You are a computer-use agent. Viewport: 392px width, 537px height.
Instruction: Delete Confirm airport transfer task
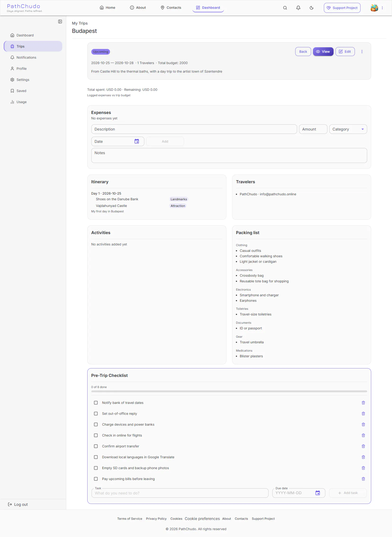coord(363,446)
